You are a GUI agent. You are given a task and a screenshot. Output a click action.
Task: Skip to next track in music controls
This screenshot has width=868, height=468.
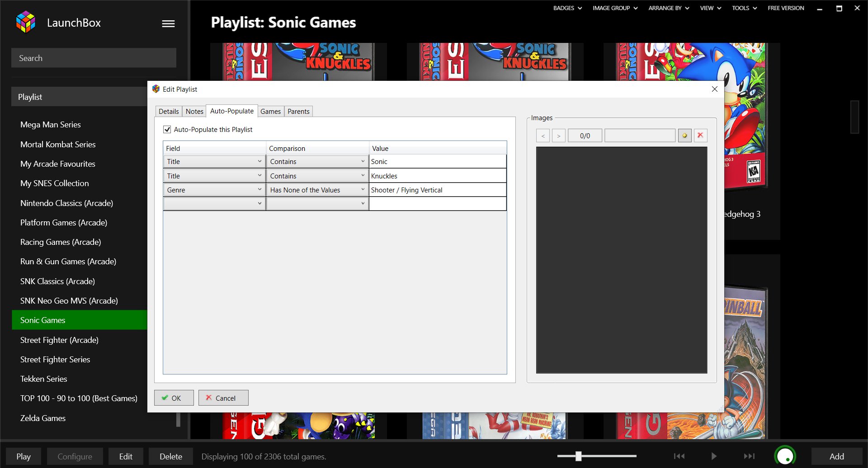click(749, 456)
